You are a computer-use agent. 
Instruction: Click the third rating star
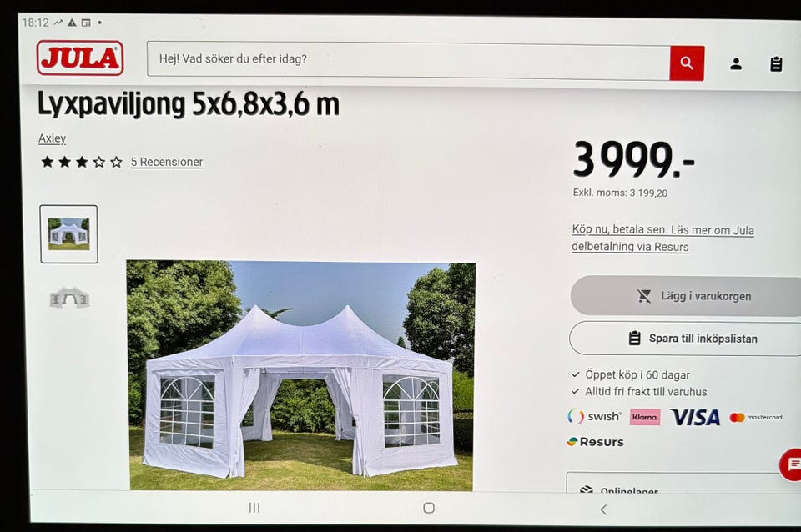point(82,163)
